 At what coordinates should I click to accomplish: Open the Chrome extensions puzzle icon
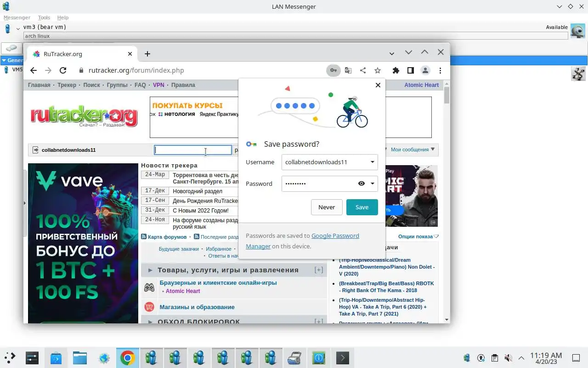396,70
